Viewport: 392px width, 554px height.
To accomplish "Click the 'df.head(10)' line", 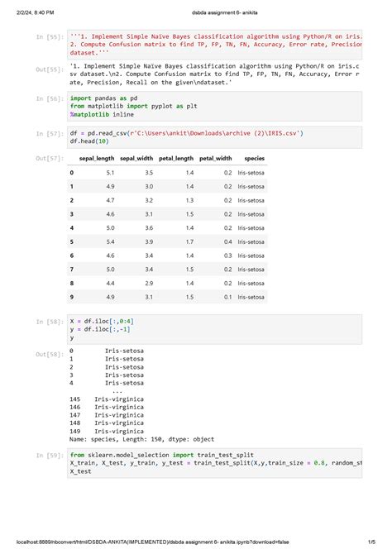I will 89,141.
